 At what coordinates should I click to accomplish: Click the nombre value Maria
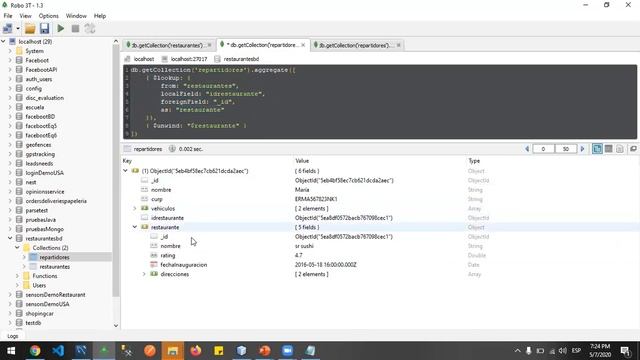point(302,190)
